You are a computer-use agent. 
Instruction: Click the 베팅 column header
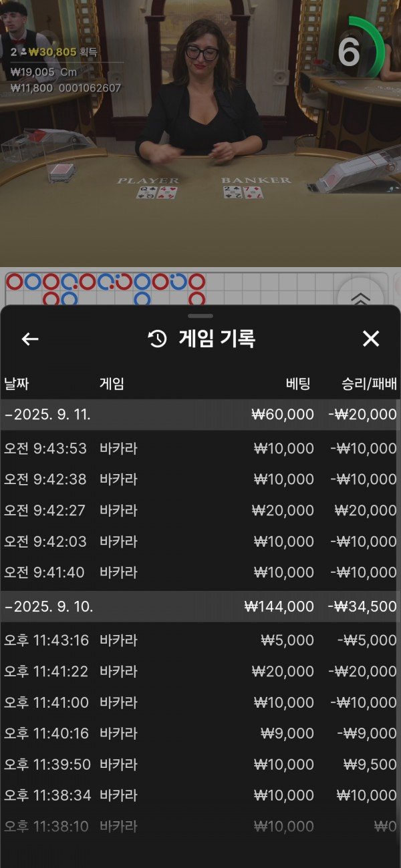pos(298,384)
